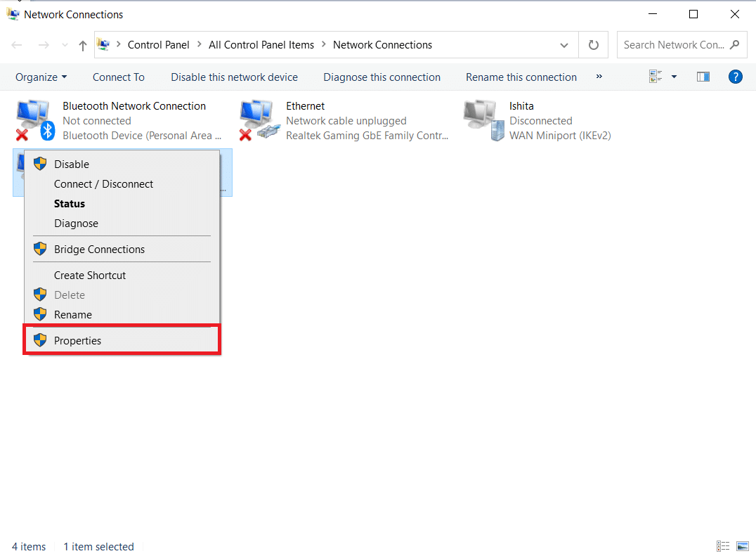Viewport: 756px width, 556px height.
Task: Click the forward navigation arrow
Action: (44, 45)
